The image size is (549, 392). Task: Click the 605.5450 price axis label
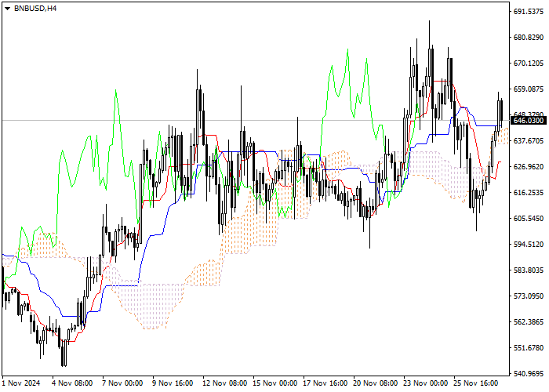[x=529, y=219]
